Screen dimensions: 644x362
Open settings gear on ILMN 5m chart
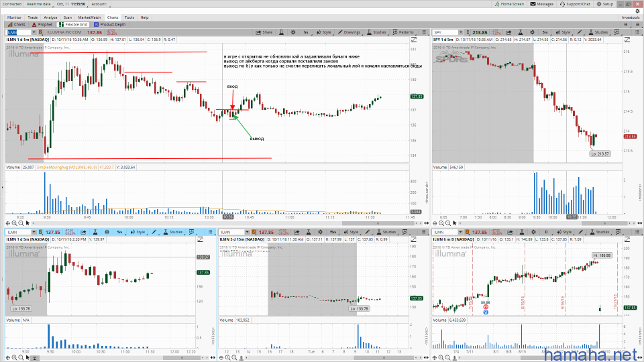point(107,232)
